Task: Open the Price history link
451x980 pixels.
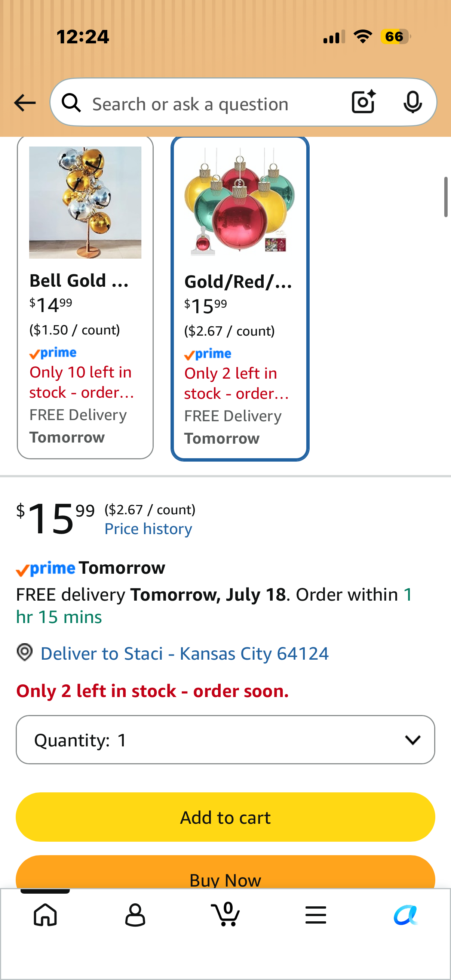Action: click(x=148, y=529)
